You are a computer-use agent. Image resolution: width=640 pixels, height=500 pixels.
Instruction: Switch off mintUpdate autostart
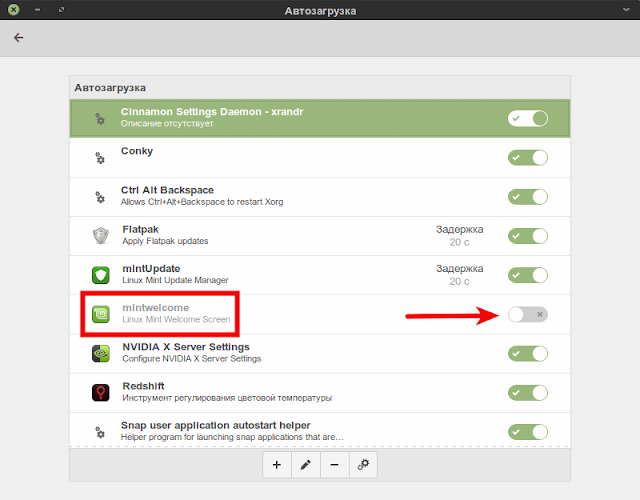pos(528,275)
